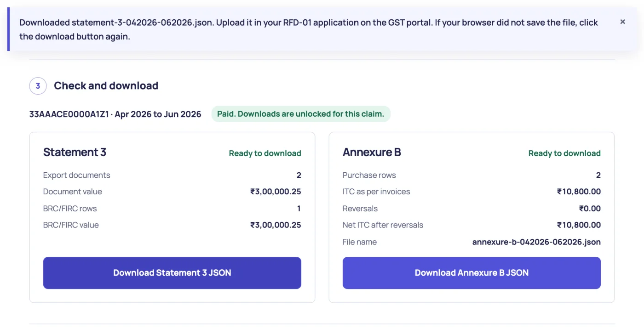
Task: Select the Document value amount ₹3,00,000.25
Action: pyautogui.click(x=276, y=192)
